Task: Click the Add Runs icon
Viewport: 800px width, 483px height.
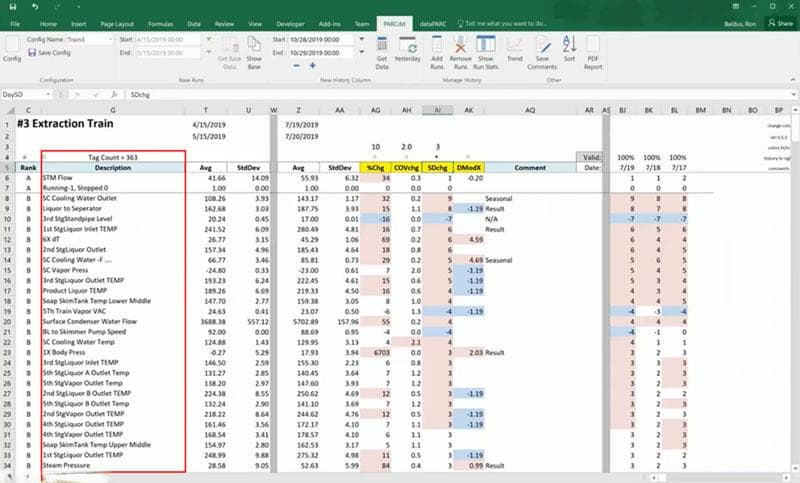Action: [437, 53]
